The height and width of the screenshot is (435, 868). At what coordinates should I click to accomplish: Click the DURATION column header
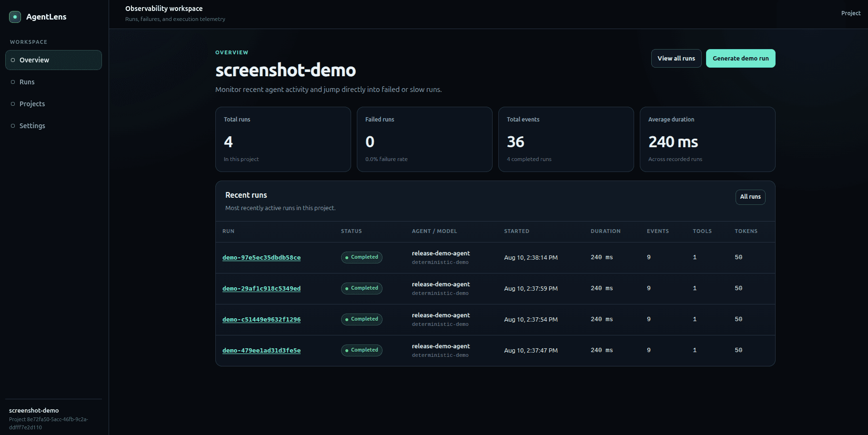coord(606,231)
